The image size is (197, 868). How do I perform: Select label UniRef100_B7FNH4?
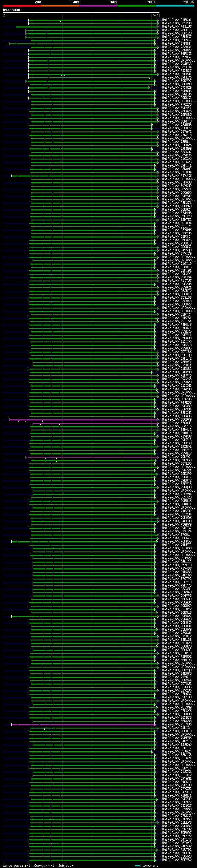(x=176, y=43)
